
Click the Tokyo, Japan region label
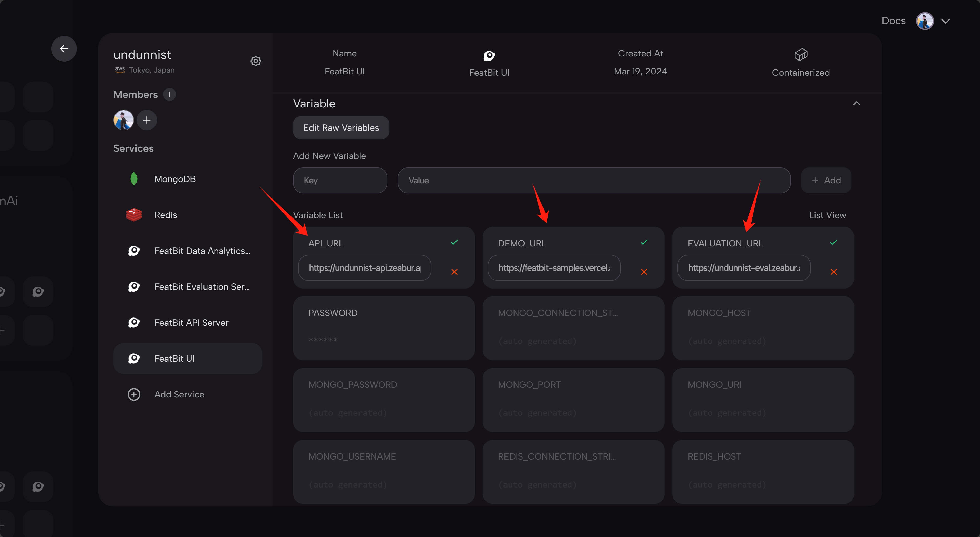[151, 70]
